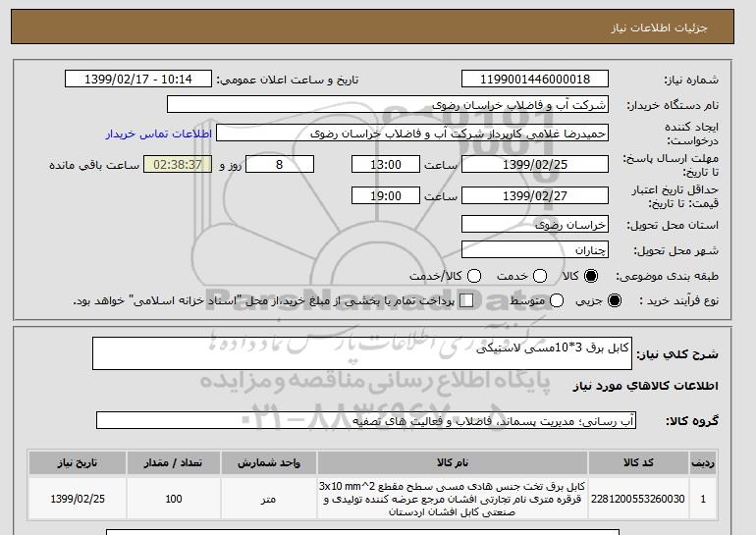The height and width of the screenshot is (535, 756).
Task: Click the جزئیات اطلاعات نیاز header title
Action: (659, 27)
